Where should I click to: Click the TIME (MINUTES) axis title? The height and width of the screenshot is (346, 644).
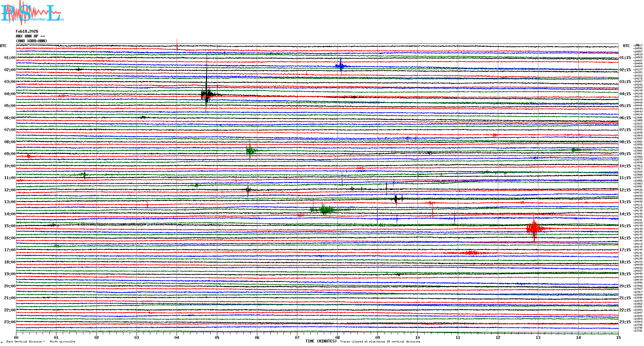(x=321, y=341)
